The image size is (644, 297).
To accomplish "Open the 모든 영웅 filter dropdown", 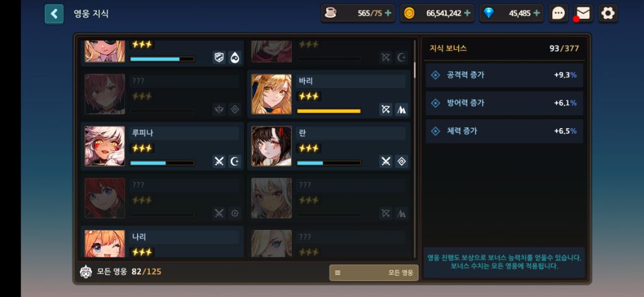I will 374,273.
